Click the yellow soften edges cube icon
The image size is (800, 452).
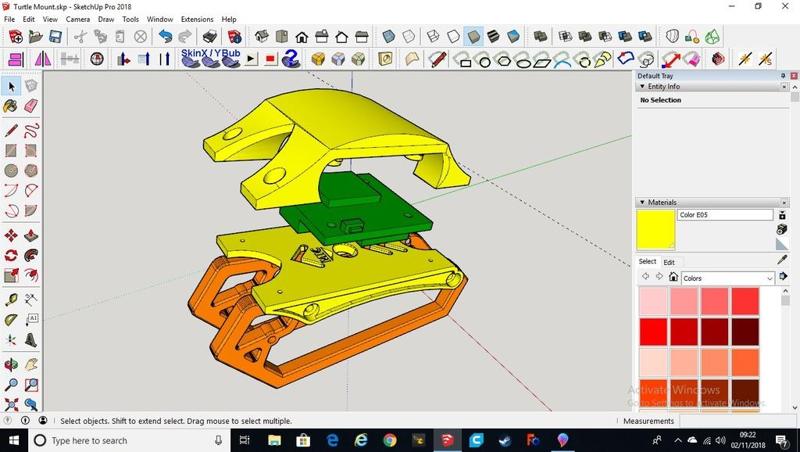coord(318,59)
